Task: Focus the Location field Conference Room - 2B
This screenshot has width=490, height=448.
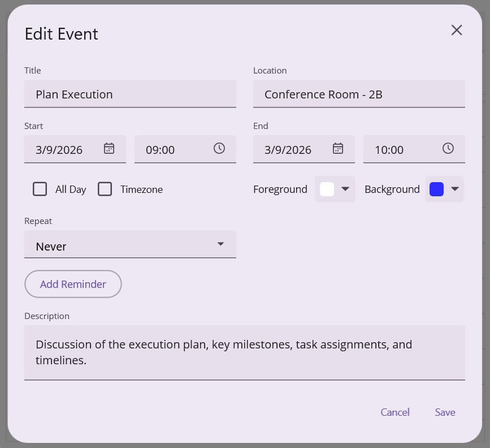Action: [359, 93]
